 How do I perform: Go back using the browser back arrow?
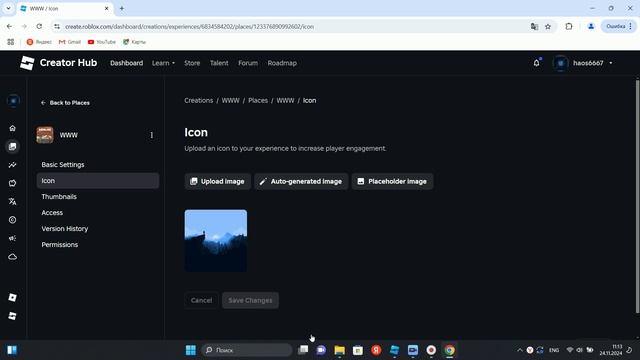click(x=9, y=27)
